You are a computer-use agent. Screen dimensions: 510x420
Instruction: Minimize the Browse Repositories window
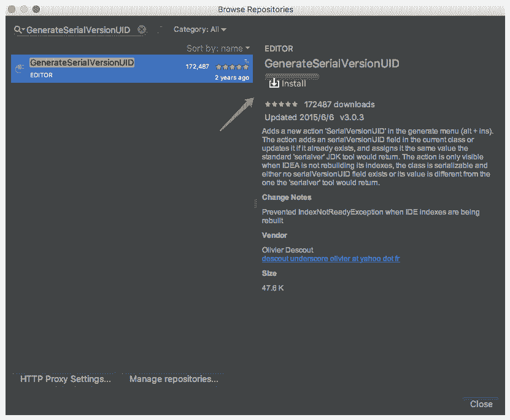click(x=24, y=9)
